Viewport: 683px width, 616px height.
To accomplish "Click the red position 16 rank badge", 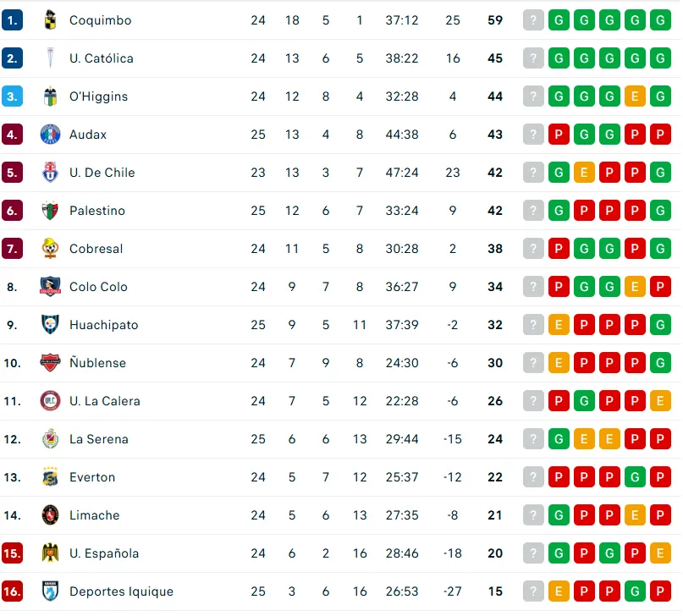I will [12, 591].
